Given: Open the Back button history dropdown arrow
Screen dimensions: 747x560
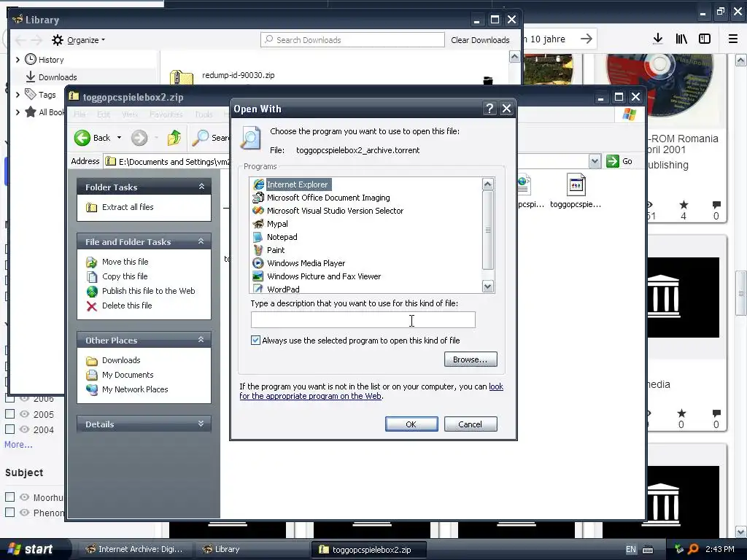Looking at the screenshot, I should point(119,138).
